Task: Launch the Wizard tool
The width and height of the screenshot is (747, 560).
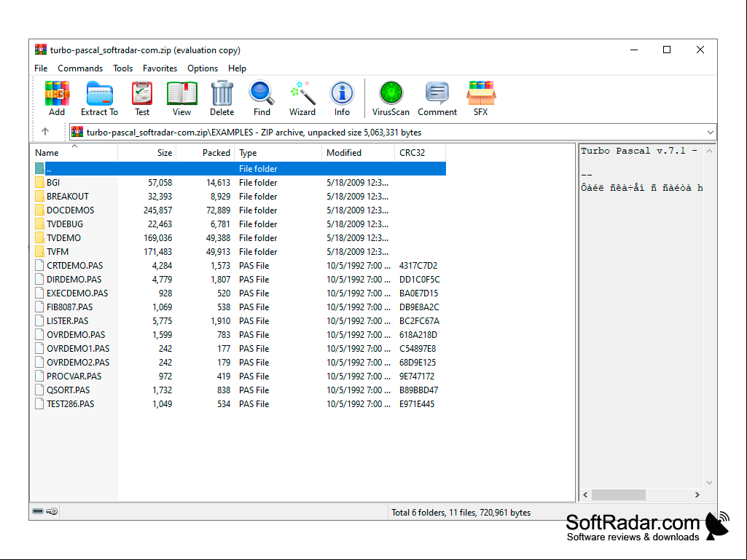Action: point(302,93)
